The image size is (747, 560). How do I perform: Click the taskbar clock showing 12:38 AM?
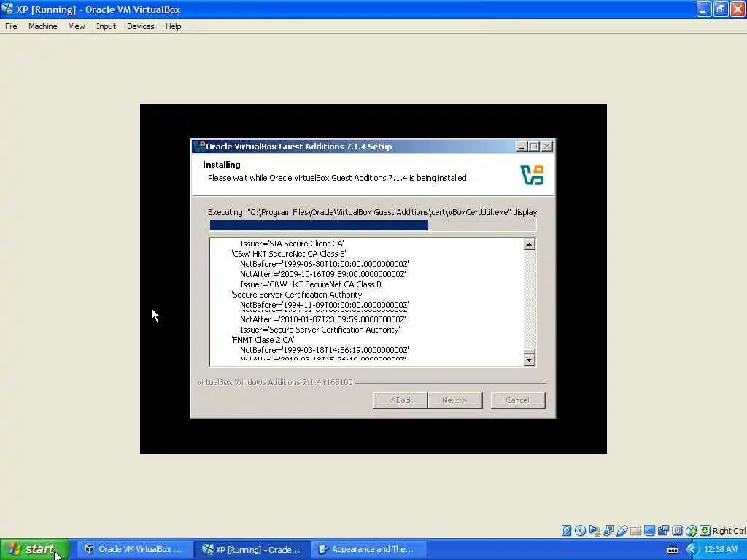720,550
